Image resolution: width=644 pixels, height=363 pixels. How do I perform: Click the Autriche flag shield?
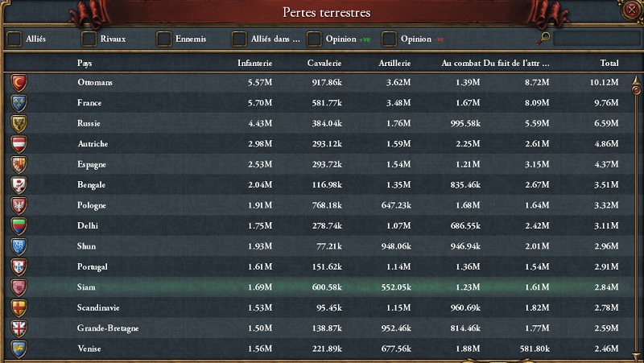pos(19,144)
